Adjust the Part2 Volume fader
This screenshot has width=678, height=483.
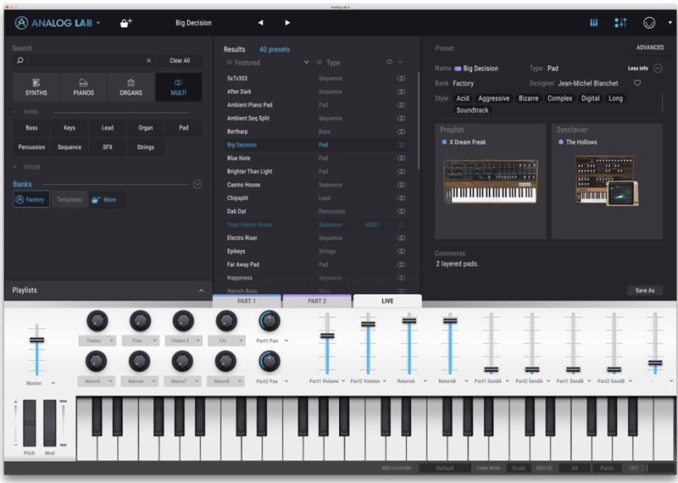pos(368,324)
